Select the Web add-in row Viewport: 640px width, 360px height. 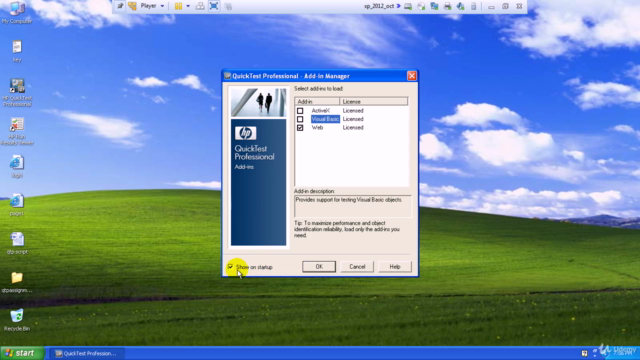351,128
